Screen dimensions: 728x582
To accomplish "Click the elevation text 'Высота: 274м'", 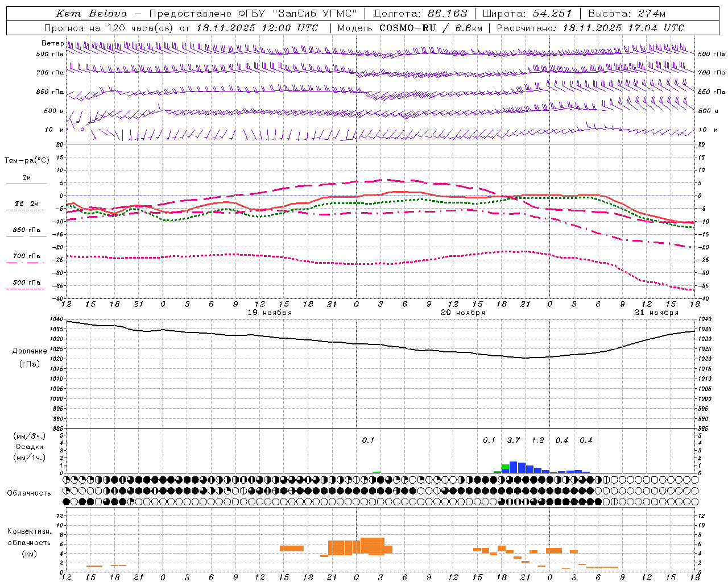I will tap(627, 14).
